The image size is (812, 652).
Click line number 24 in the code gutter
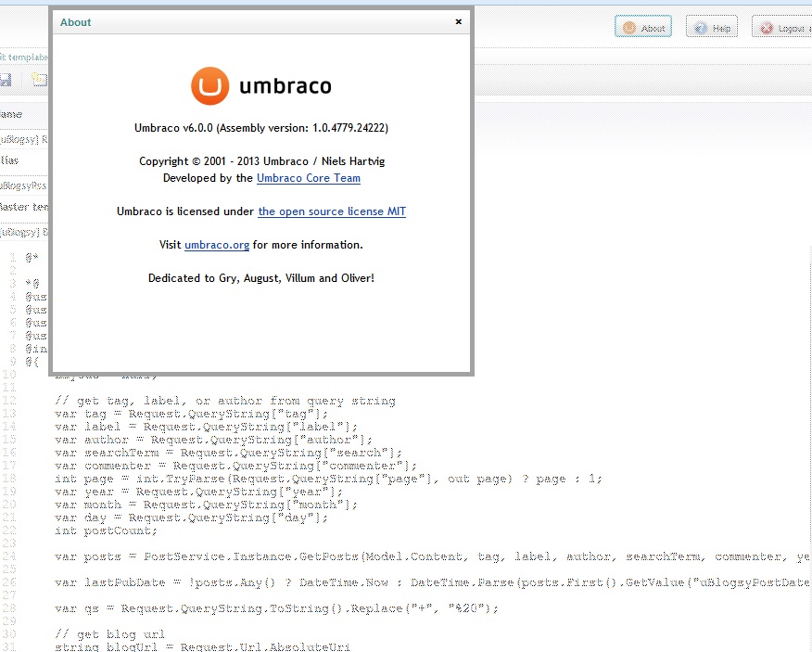click(9, 556)
